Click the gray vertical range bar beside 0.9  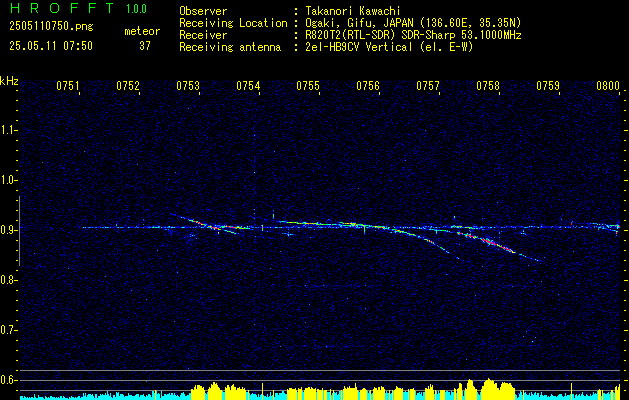20,231
